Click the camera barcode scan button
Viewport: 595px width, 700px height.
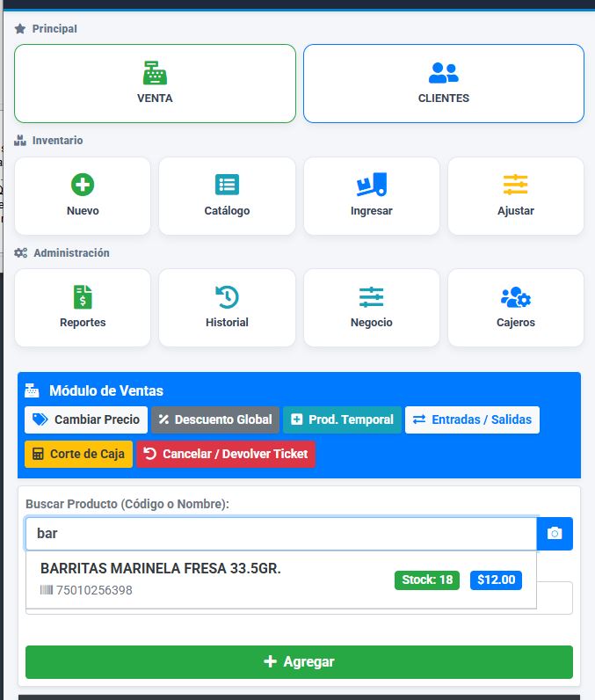tap(555, 534)
